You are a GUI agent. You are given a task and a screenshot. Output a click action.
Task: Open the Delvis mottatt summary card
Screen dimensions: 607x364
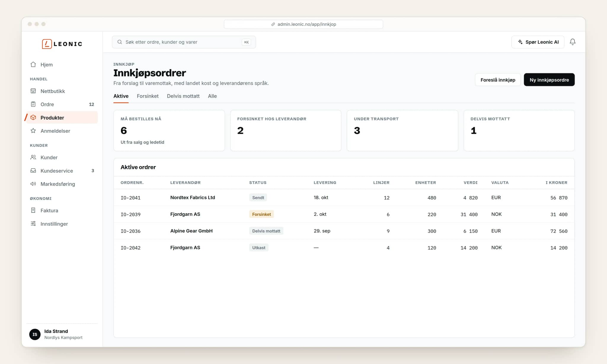519,131
